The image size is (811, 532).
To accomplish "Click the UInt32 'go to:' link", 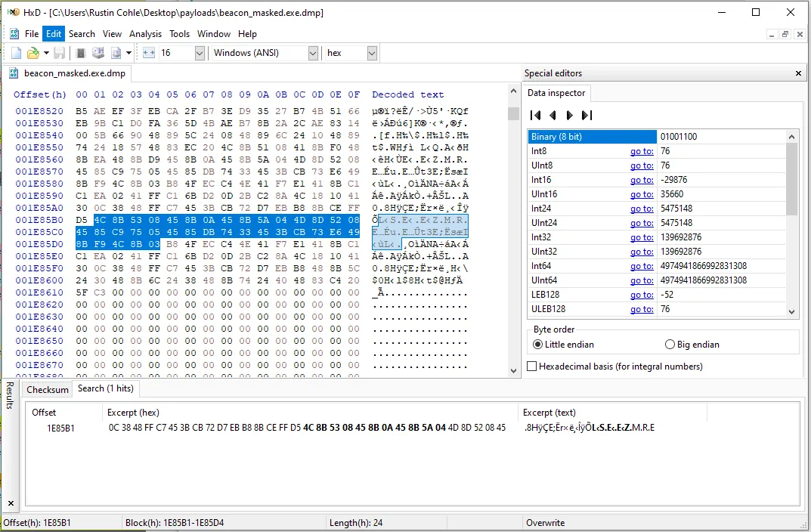I will tap(642, 252).
